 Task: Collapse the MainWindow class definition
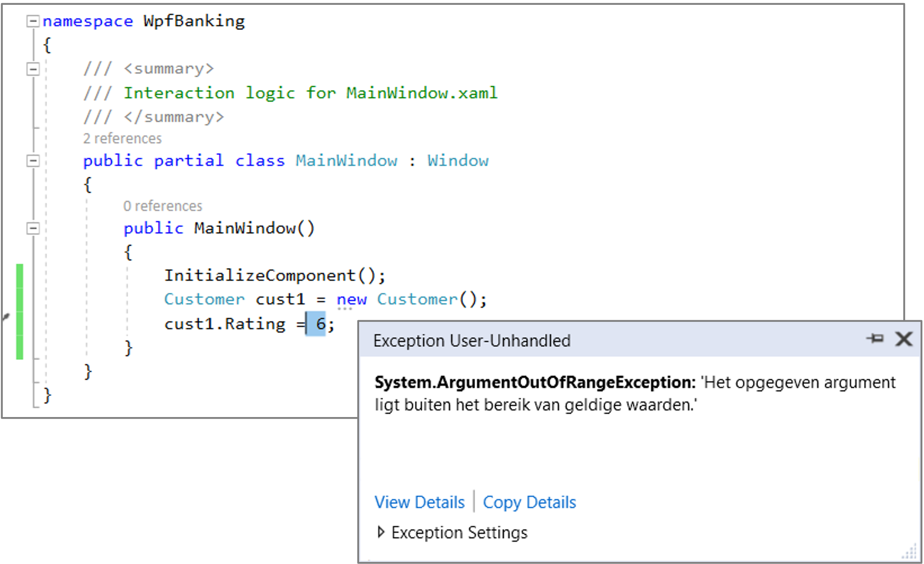tap(32, 161)
